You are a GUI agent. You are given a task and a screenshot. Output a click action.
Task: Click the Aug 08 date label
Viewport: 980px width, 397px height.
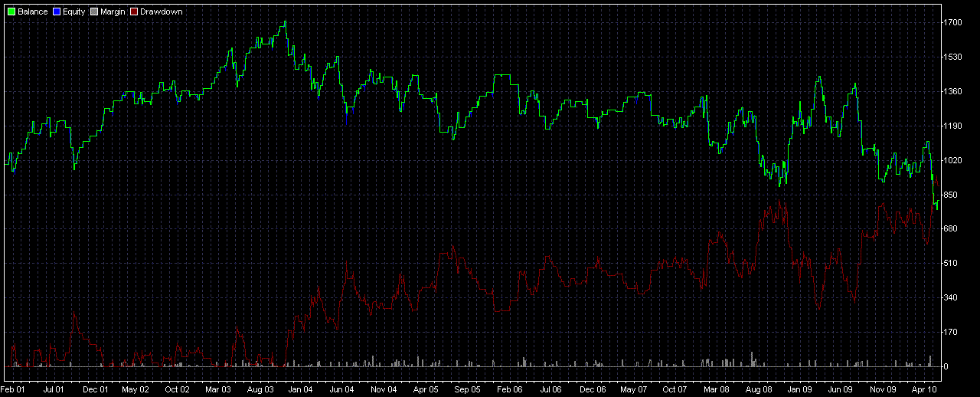tap(759, 389)
